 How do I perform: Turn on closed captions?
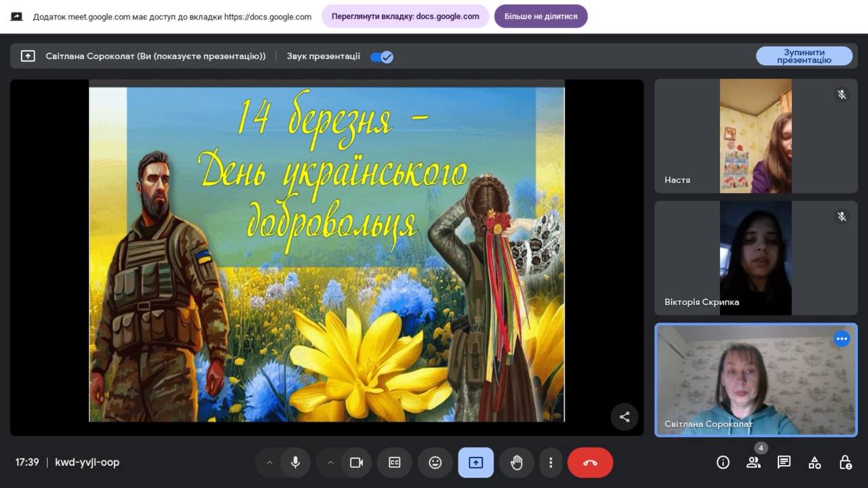(x=395, y=462)
